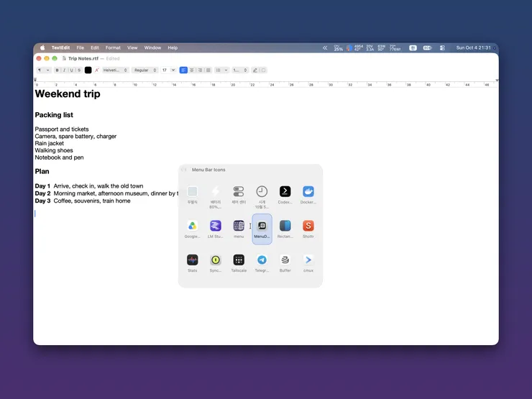Click the 'Camera, spare battery, charger' line
The height and width of the screenshot is (399, 532).
tap(75, 137)
